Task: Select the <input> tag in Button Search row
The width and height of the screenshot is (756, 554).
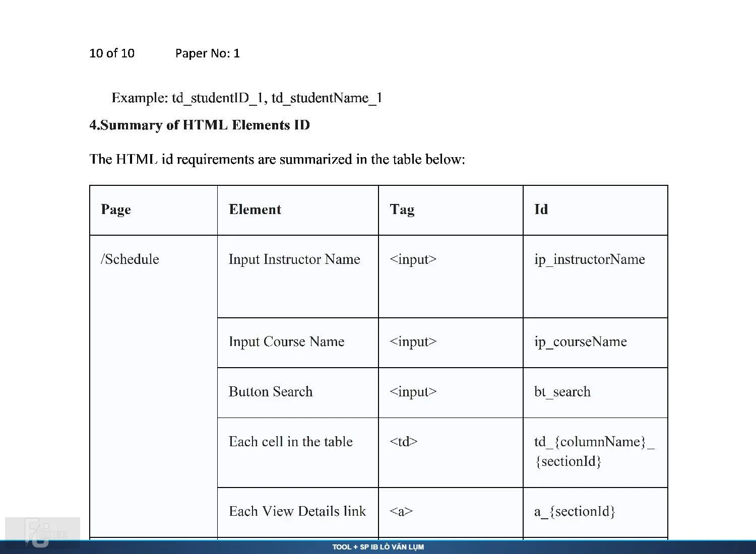Action: tap(413, 392)
